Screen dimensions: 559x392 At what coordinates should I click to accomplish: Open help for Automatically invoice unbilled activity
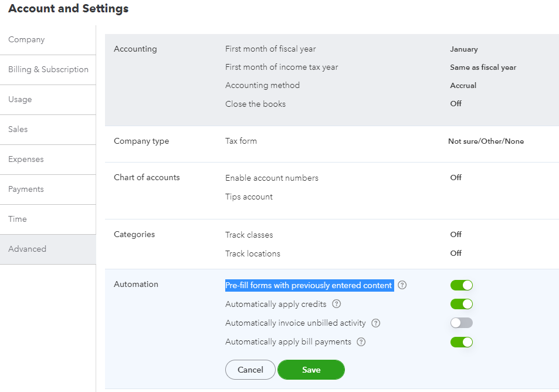[376, 323]
